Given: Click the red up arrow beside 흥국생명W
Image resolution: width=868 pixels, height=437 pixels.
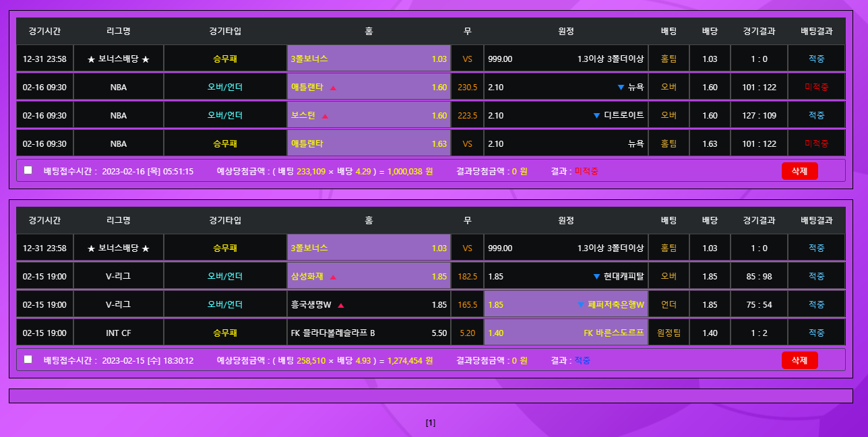Looking at the screenshot, I should (x=340, y=305).
